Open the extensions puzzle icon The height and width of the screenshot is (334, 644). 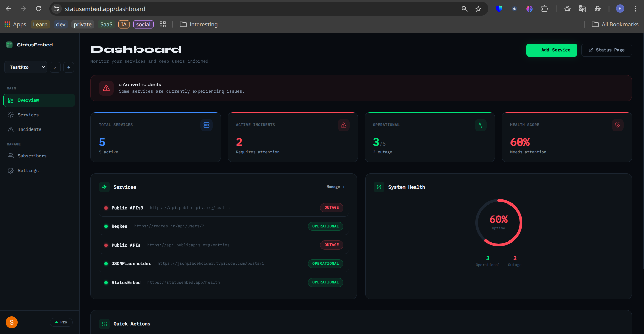[545, 9]
